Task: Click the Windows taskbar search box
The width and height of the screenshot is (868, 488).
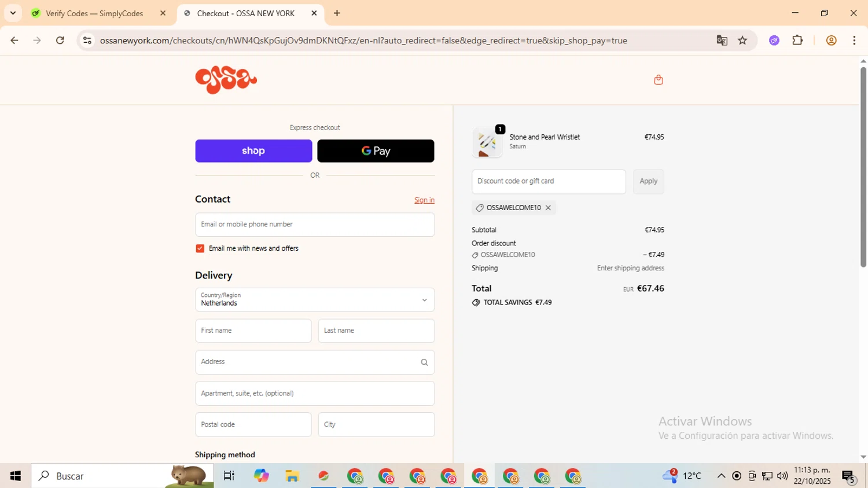Action: point(123,476)
